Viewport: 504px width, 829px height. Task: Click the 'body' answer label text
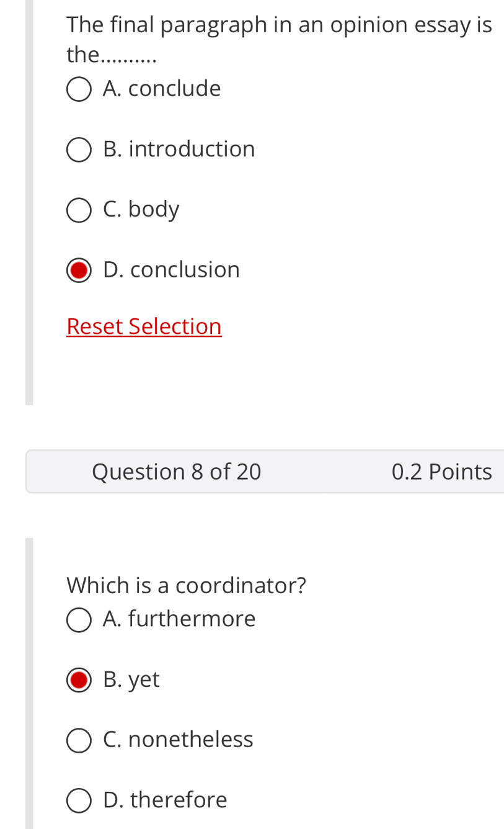coord(154,210)
